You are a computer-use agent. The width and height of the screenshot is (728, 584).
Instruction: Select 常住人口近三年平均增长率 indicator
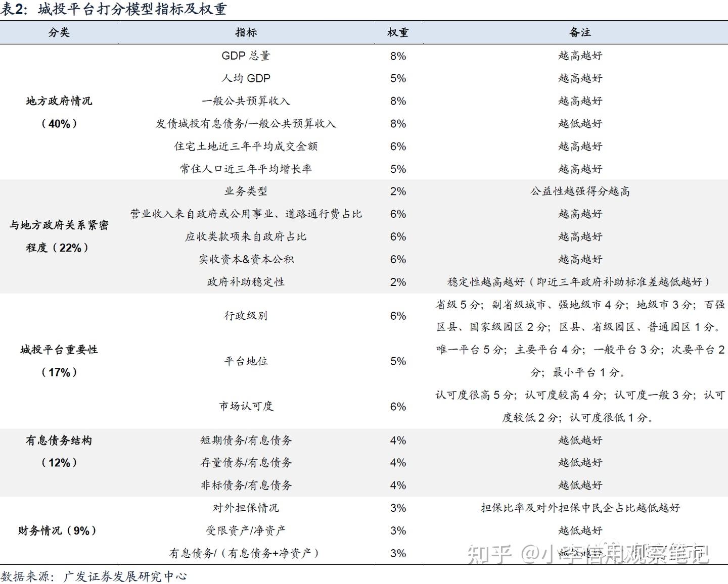click(x=246, y=169)
